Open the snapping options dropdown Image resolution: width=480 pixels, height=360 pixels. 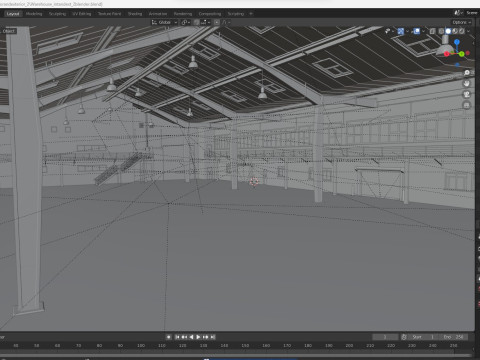click(205, 22)
